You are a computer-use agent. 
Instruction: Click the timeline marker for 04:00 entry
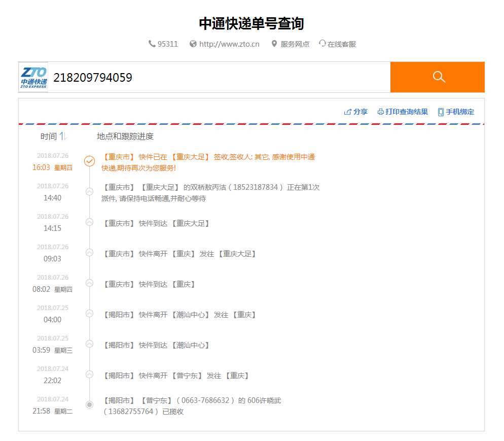tap(90, 314)
